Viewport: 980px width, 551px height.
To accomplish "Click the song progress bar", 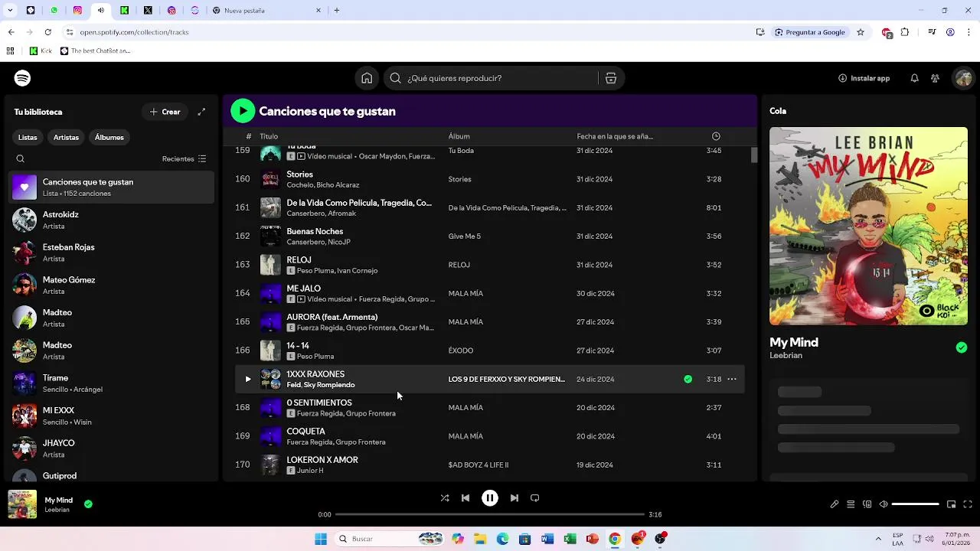I will click(x=490, y=514).
